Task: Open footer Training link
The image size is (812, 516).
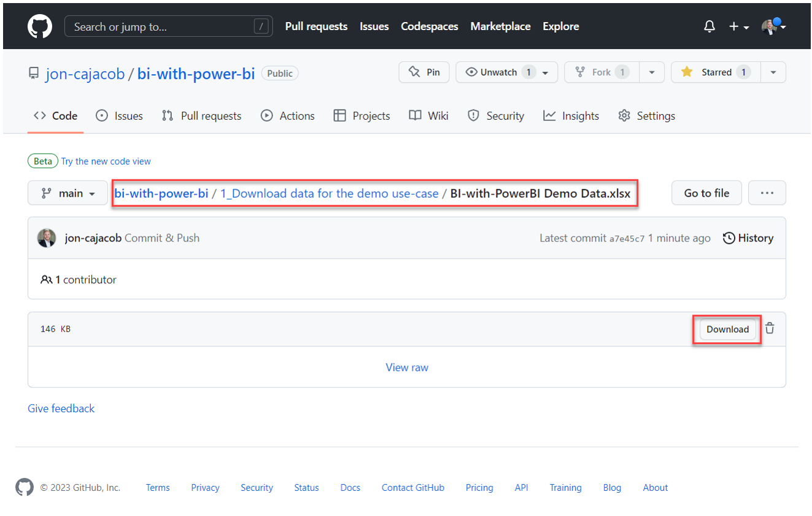Action: tap(565, 488)
